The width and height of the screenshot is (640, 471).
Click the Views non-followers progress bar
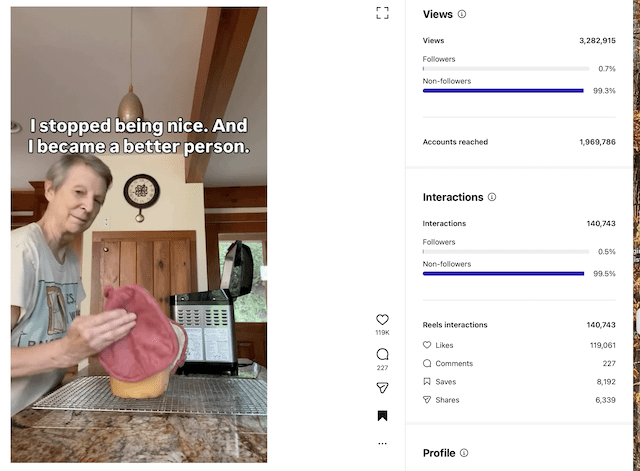(x=503, y=91)
